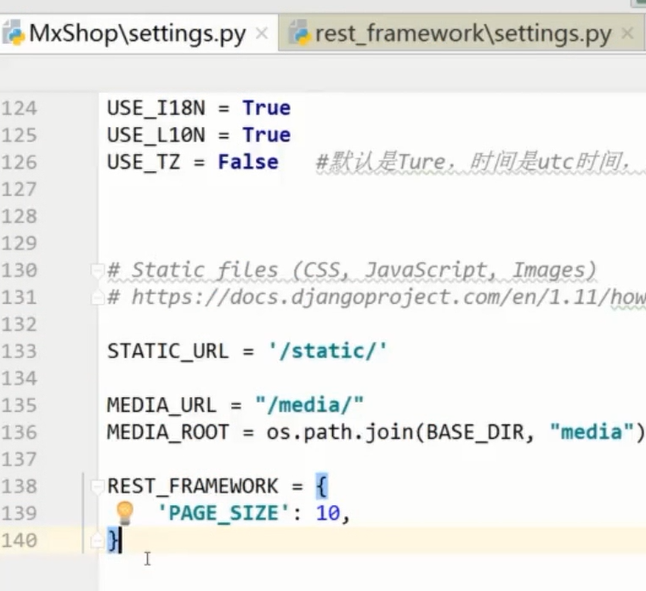Click MEDIA_URL variable name

click(x=162, y=405)
